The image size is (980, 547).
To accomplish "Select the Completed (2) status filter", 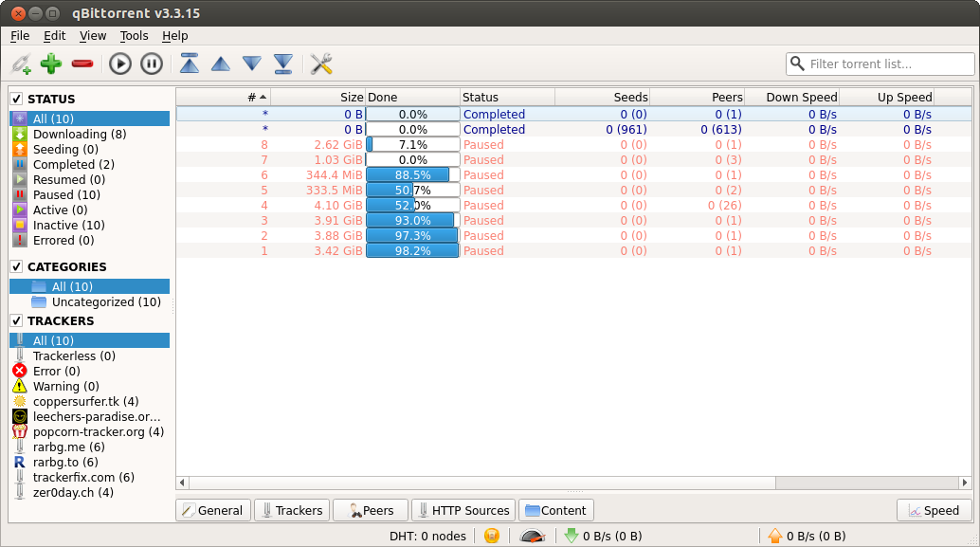I will point(89,164).
